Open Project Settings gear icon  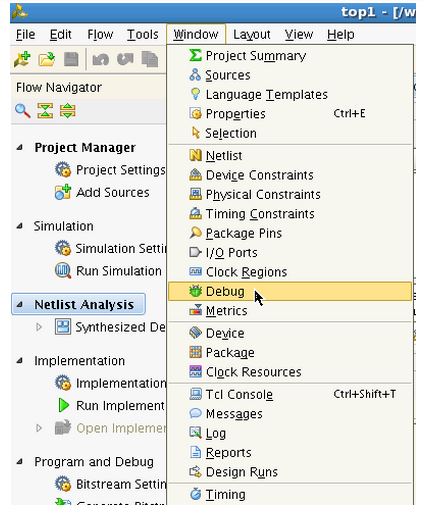pos(63,170)
